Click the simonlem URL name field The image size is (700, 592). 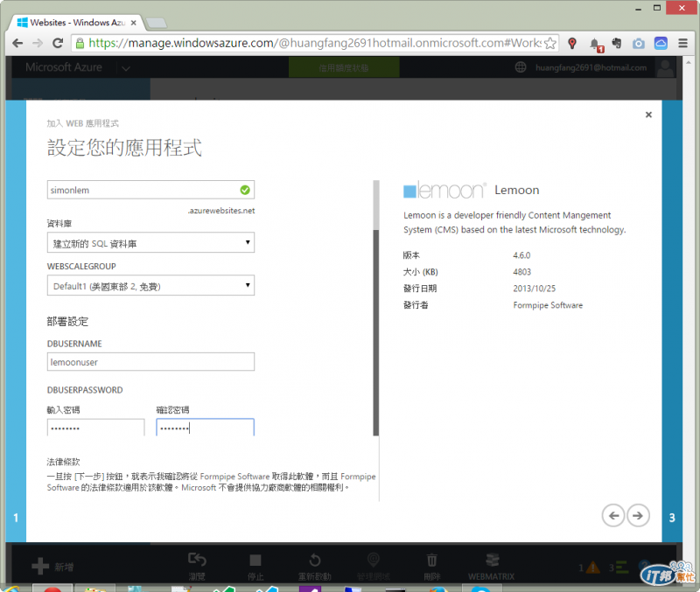pos(150,190)
